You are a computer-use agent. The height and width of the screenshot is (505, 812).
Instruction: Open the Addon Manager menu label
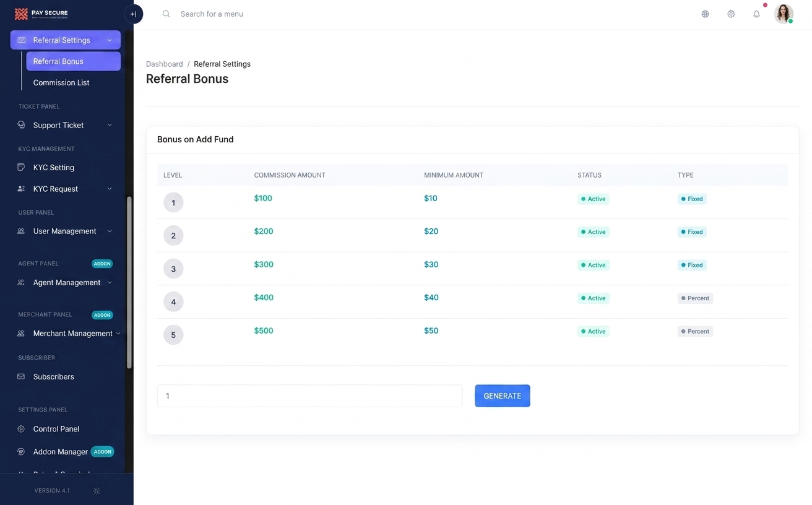[61, 452]
